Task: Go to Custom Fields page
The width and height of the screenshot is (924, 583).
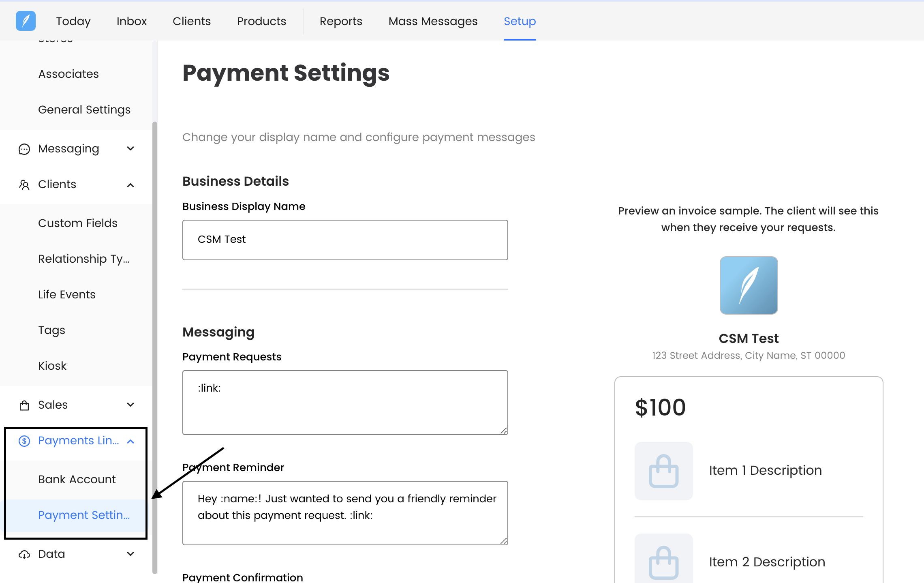Action: tap(78, 223)
